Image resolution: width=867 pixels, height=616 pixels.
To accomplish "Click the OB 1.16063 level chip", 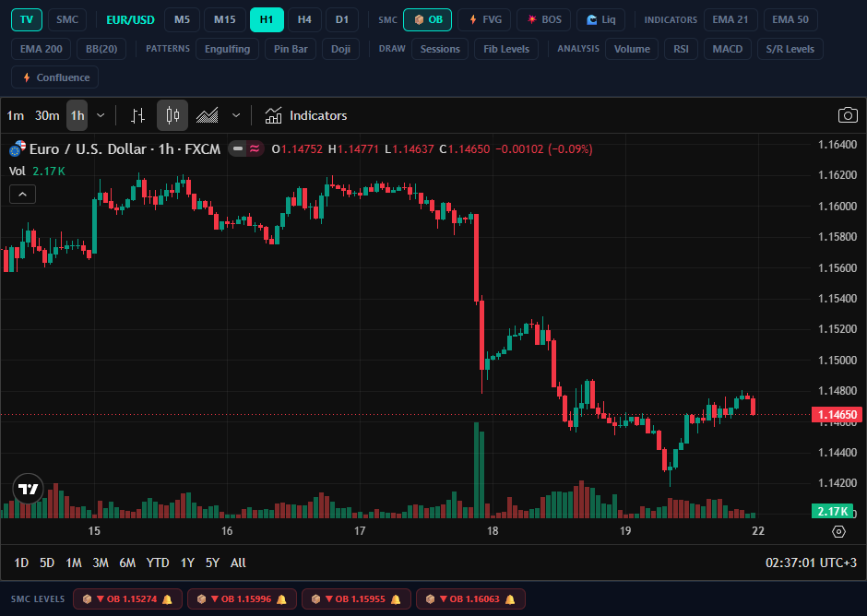I will point(470,599).
